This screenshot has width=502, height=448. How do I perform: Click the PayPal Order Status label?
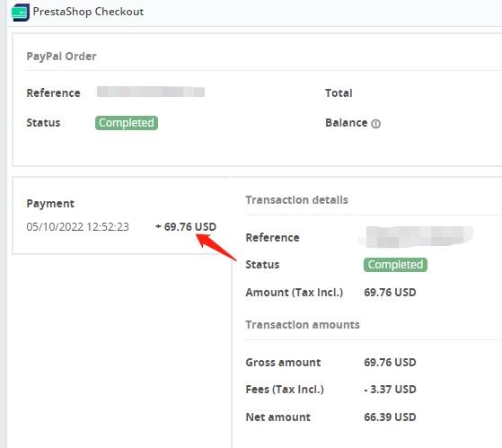[x=43, y=123]
